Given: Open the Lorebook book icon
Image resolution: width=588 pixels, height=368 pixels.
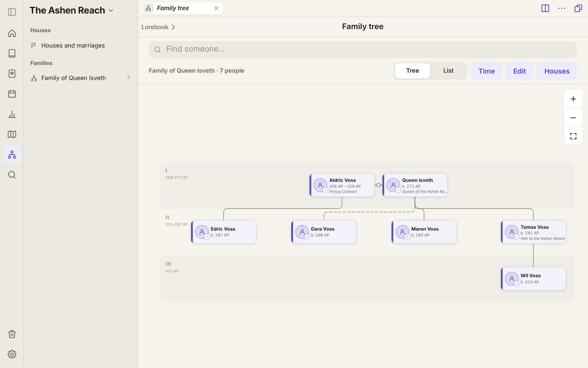Looking at the screenshot, I should click(12, 53).
